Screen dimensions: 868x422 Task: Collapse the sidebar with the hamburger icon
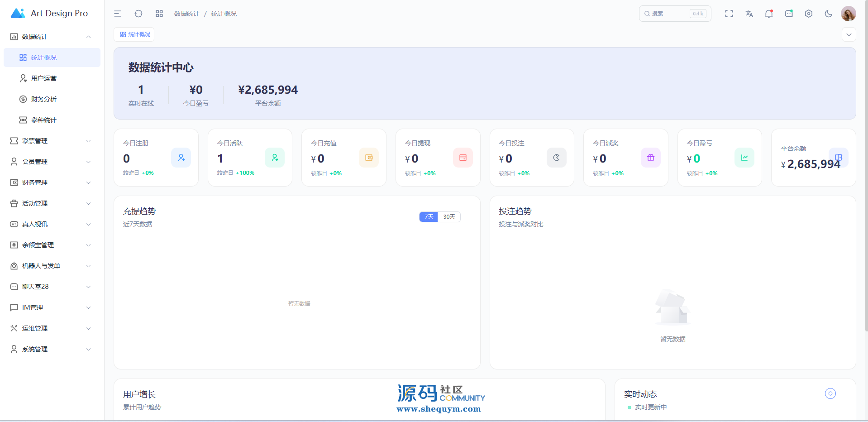coord(118,14)
